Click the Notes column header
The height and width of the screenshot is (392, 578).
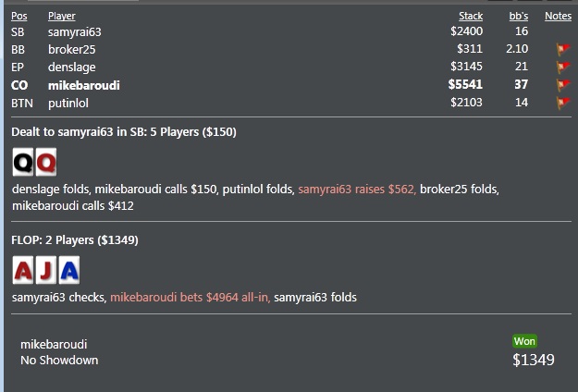(x=558, y=17)
